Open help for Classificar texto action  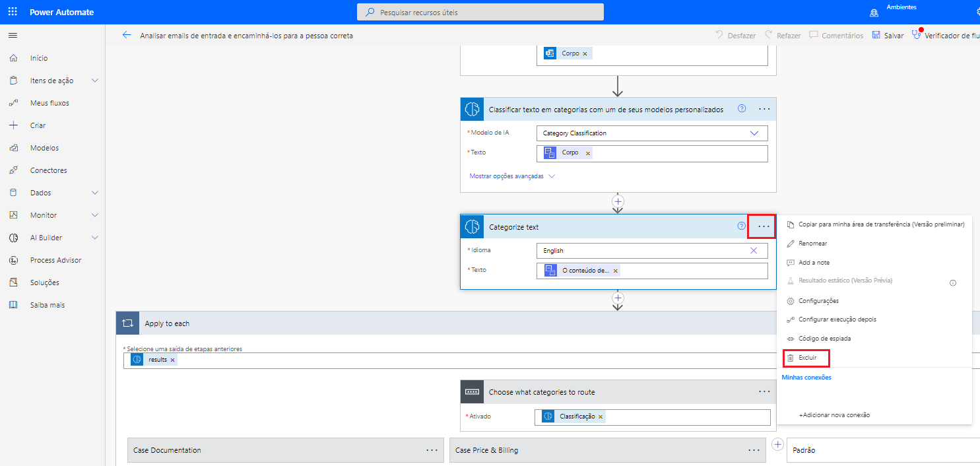(x=741, y=108)
